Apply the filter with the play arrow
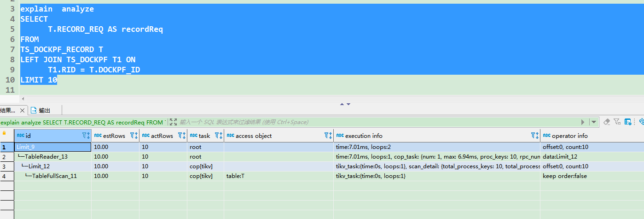 coord(583,122)
